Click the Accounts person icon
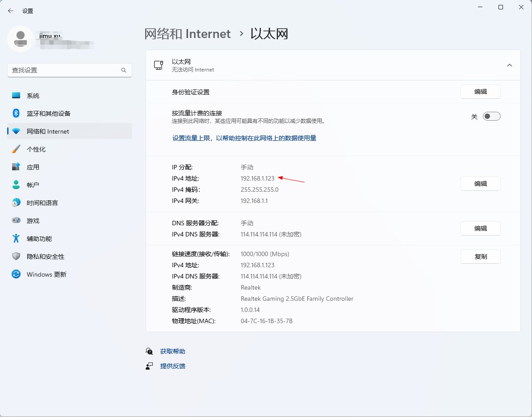The image size is (532, 417). click(x=16, y=185)
